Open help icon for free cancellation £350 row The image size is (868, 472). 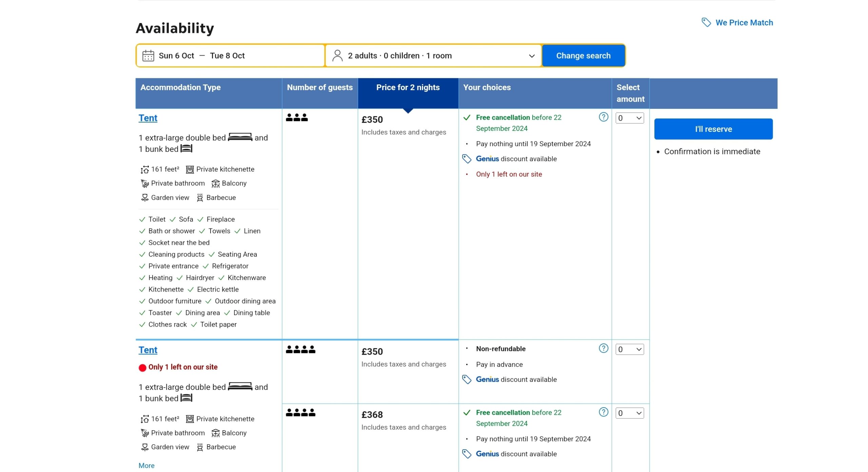click(x=604, y=117)
